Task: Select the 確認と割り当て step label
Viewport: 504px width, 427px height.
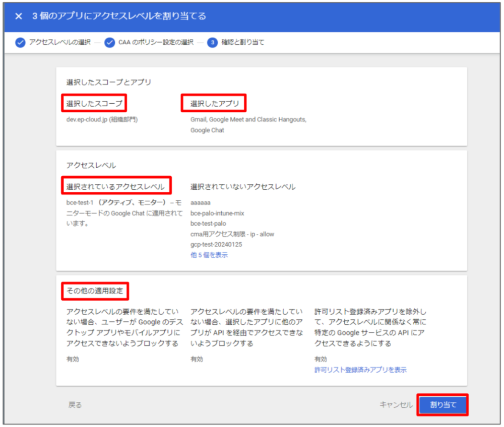Action: click(x=242, y=42)
